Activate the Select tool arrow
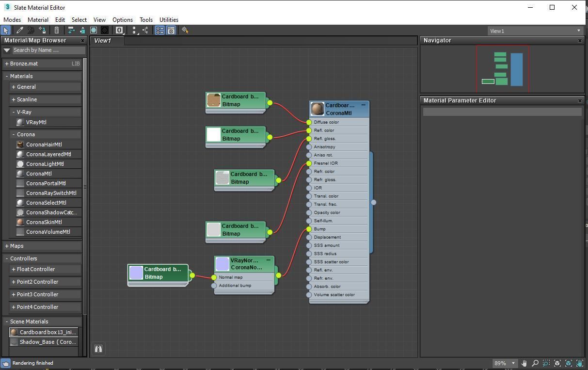Screen dimensions: 588x370 pyautogui.click(x=6, y=30)
